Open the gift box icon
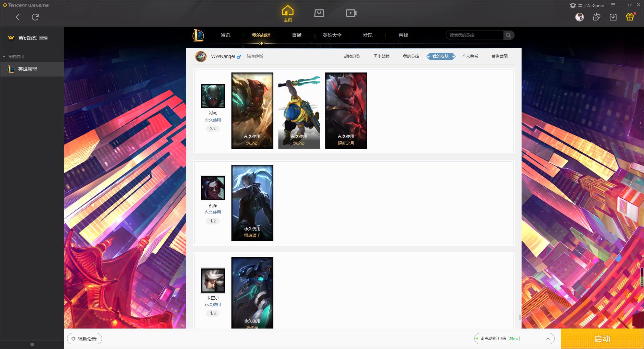Screen dimensions: 644x349 pos(630,17)
